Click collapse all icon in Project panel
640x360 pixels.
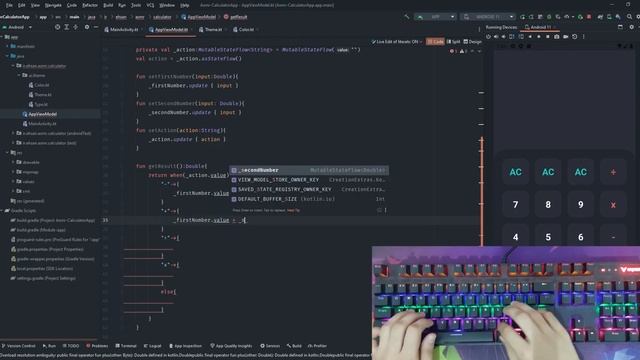coord(76,27)
